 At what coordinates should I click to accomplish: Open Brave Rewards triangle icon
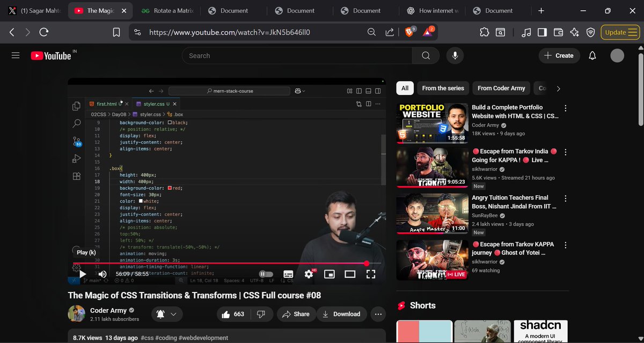point(428,32)
